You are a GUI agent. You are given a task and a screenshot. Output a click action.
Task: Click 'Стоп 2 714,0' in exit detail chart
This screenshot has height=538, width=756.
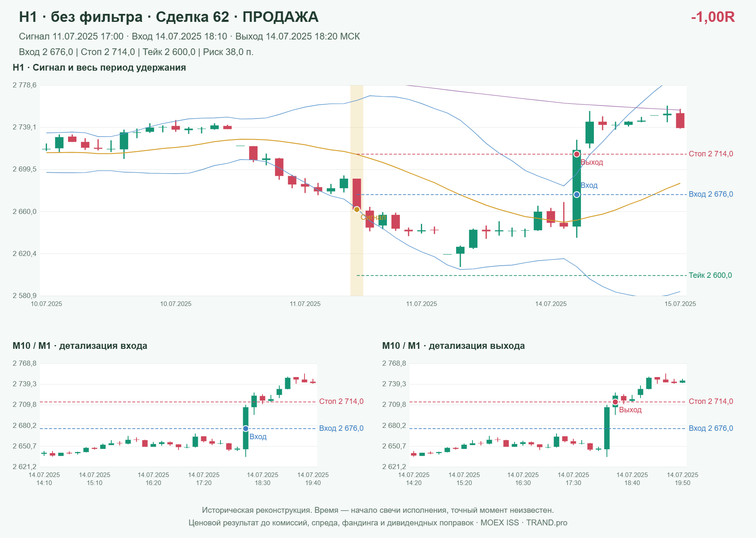[711, 401]
